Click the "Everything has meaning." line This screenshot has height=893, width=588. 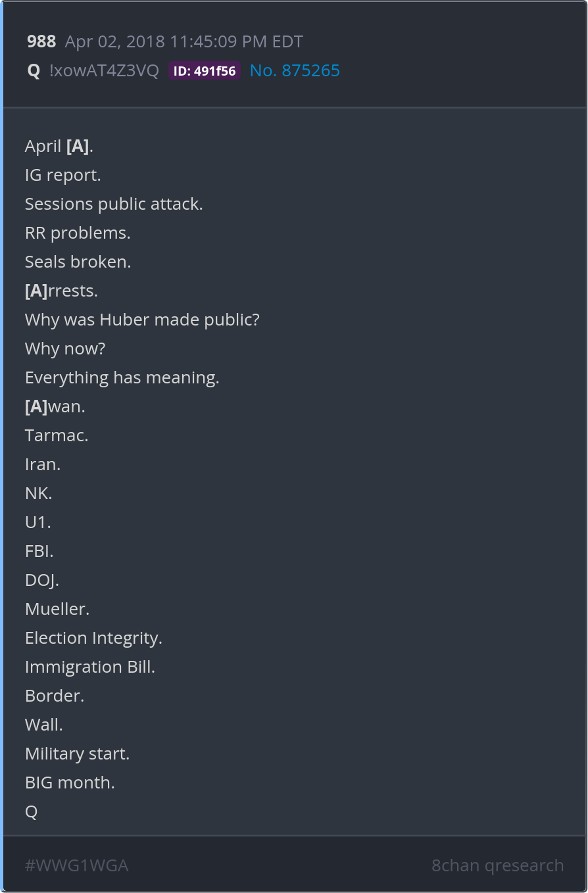tap(122, 377)
